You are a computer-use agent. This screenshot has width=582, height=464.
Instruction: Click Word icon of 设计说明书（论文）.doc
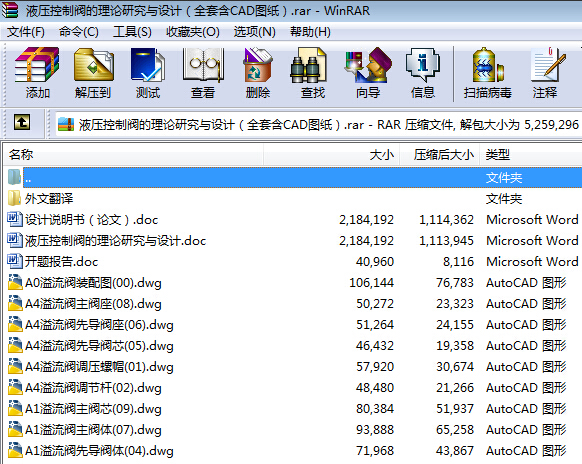(x=14, y=219)
